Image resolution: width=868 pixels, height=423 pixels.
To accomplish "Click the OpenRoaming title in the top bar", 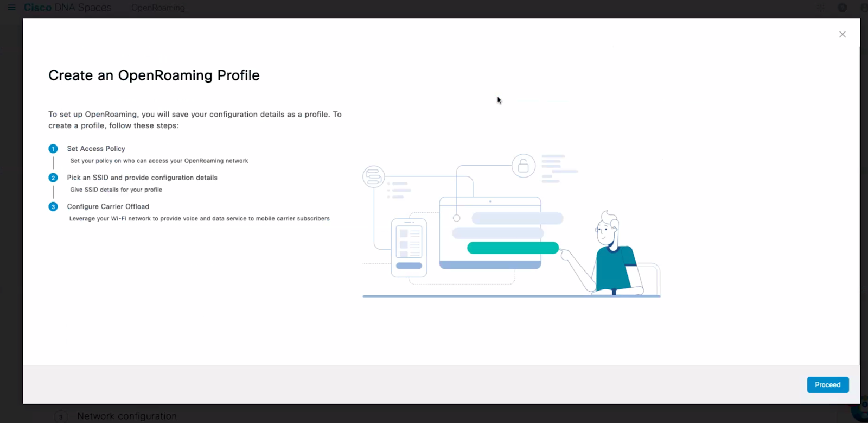I will click(x=158, y=8).
